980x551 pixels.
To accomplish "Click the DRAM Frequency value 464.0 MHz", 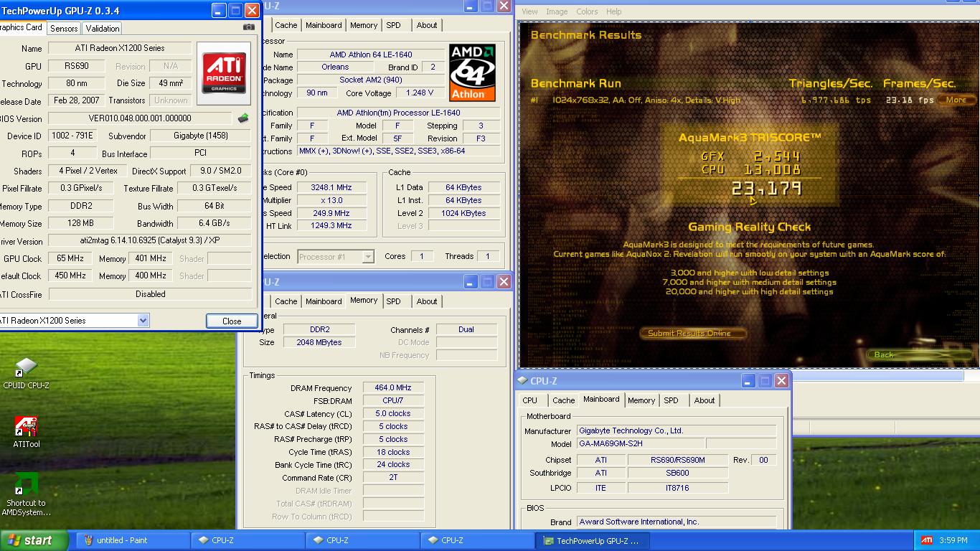I will click(392, 387).
